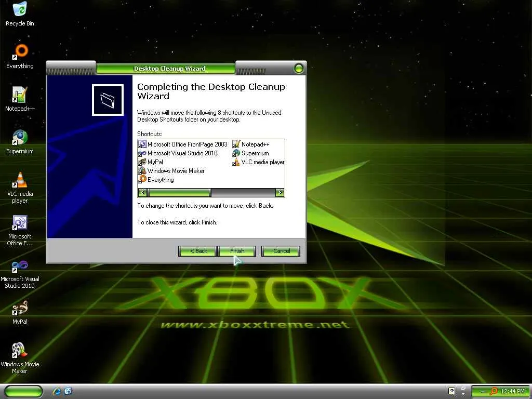The image size is (532, 399).
Task: Select the 'Notepad++' list entry text
Action: (x=255, y=144)
